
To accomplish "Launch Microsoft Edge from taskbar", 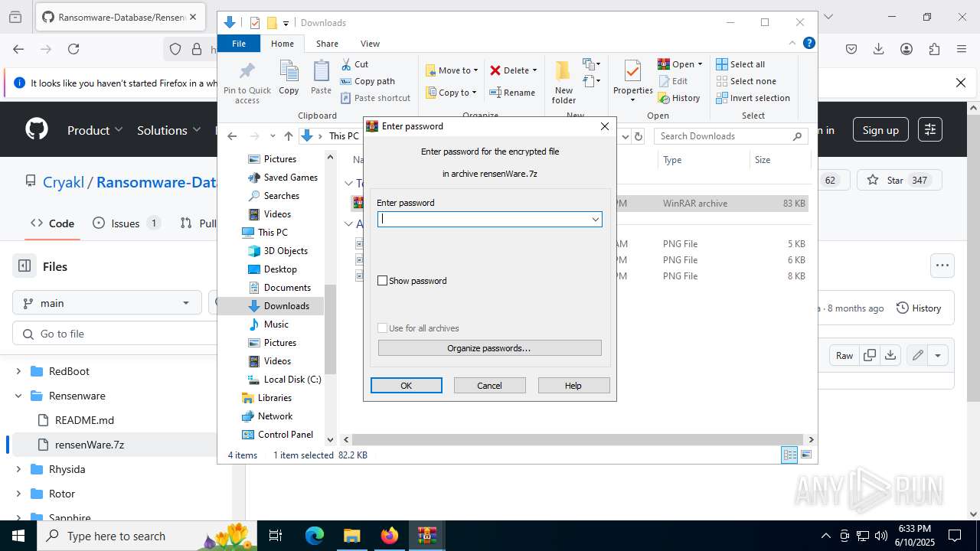I will tap(315, 536).
